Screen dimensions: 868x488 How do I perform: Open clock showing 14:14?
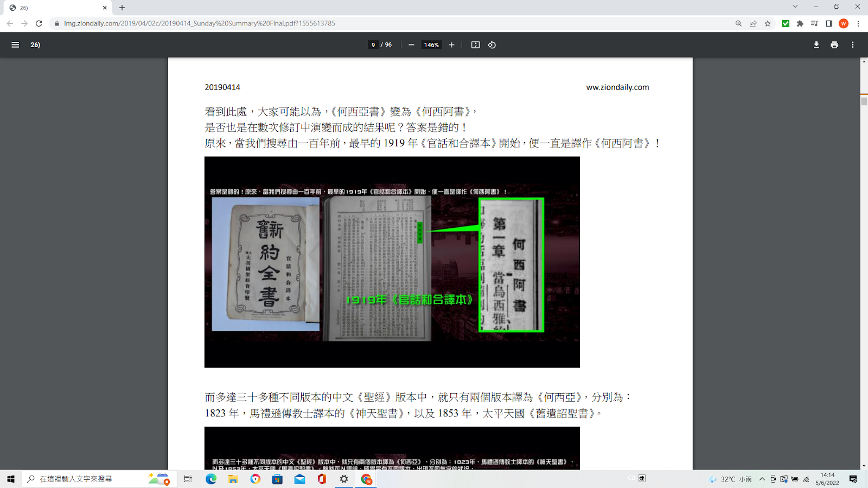(827, 479)
